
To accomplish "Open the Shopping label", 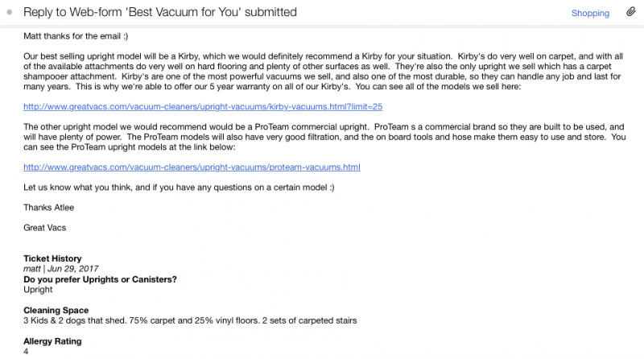I will click(590, 13).
